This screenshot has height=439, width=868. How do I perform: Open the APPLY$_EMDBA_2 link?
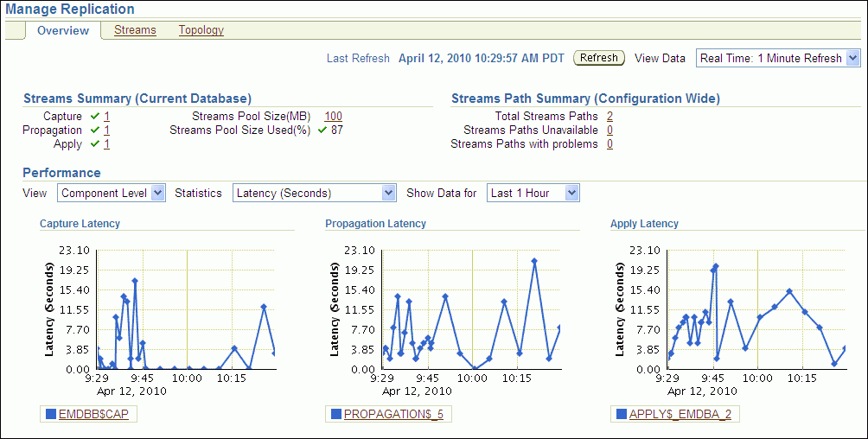(x=680, y=415)
